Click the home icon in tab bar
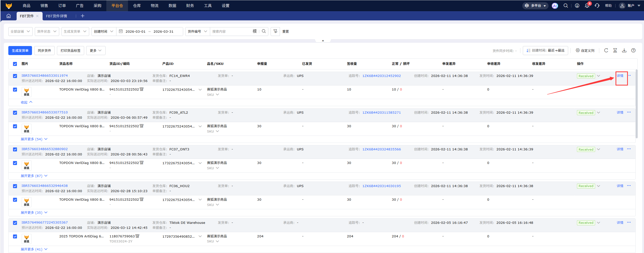Screen dimensions: 644x253 pyautogui.click(x=9, y=16)
